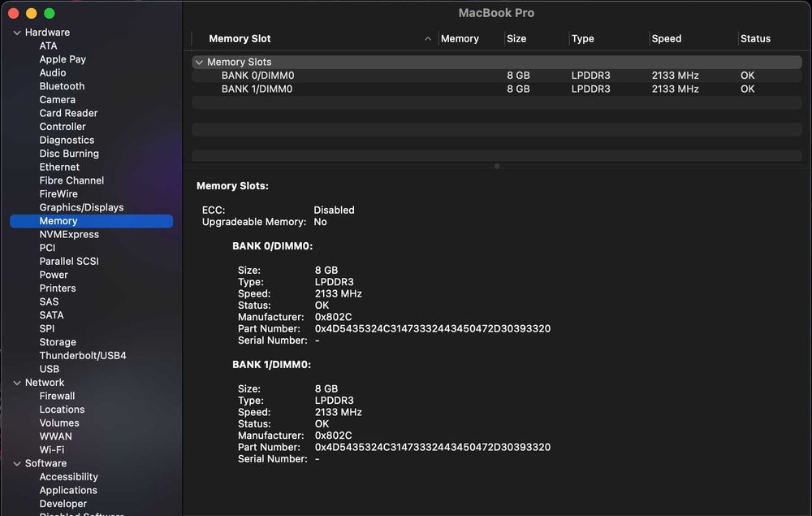Collapse the Hardware section chevron
812x516 pixels.
(17, 33)
